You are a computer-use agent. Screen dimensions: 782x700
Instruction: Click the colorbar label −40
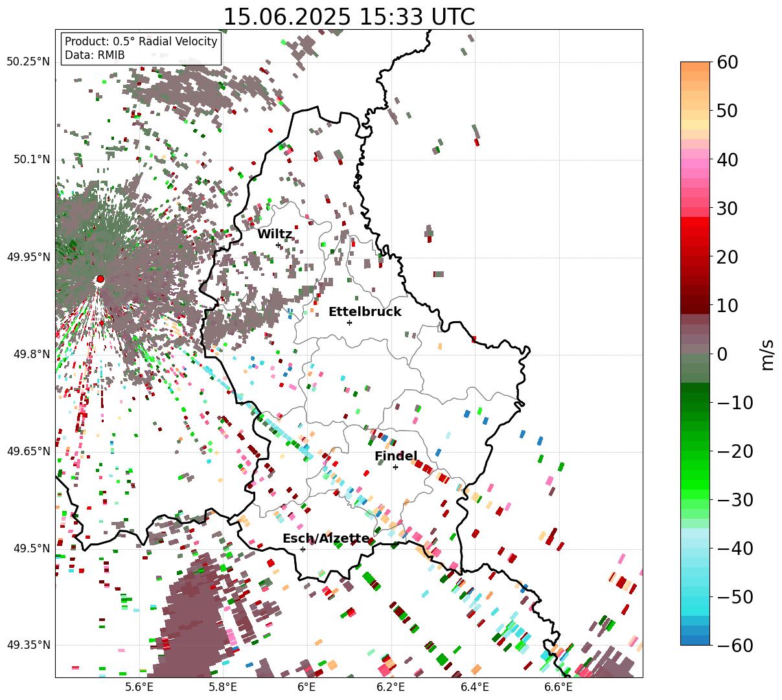734,548
